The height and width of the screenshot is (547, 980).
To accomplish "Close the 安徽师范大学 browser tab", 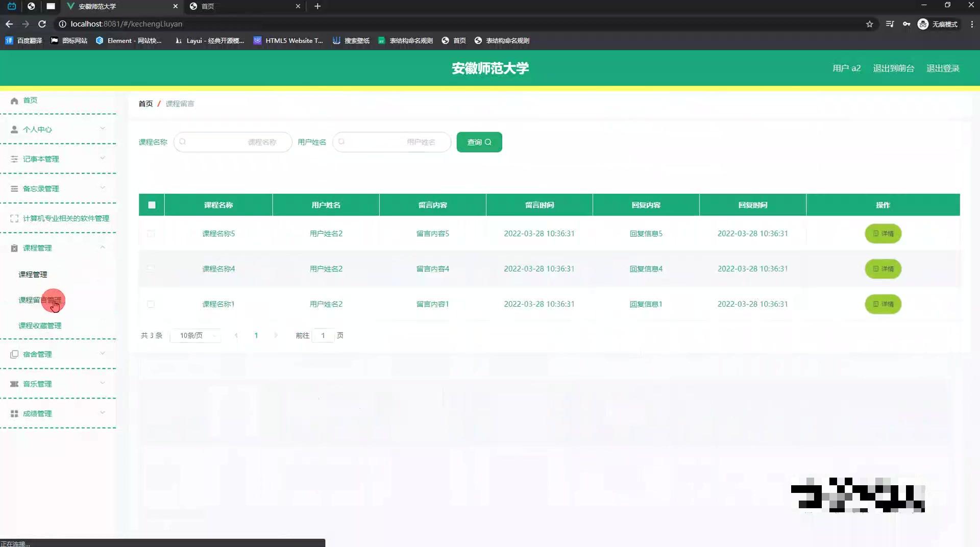I will point(175,6).
